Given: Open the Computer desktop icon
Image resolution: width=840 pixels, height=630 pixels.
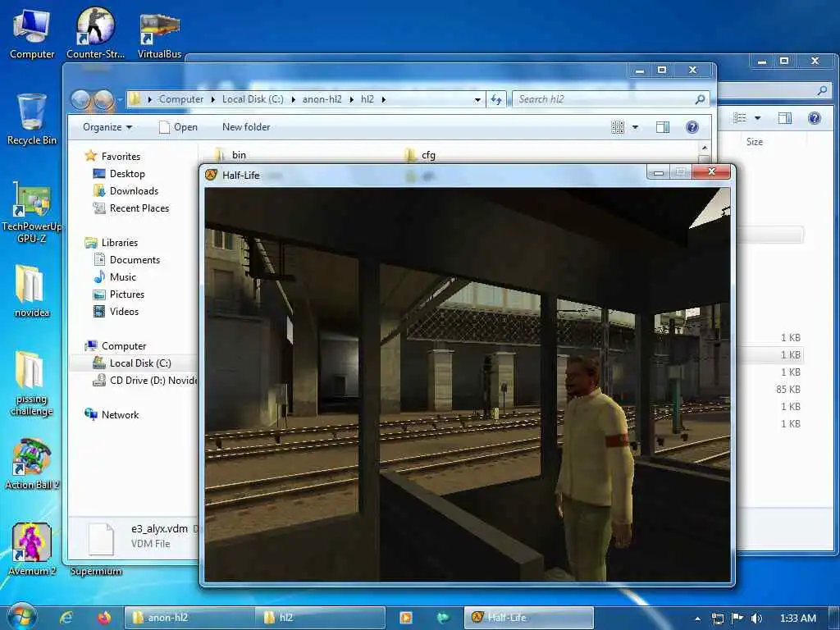Looking at the screenshot, I should pos(32,33).
